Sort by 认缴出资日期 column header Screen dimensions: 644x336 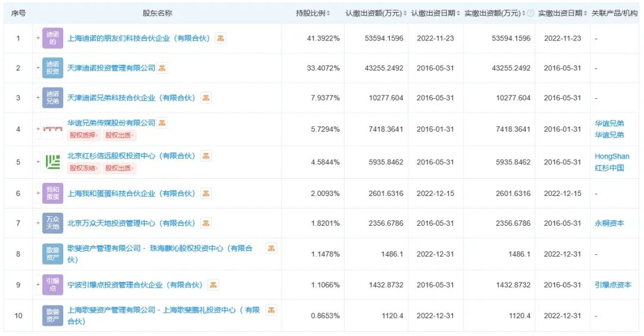coord(459,13)
